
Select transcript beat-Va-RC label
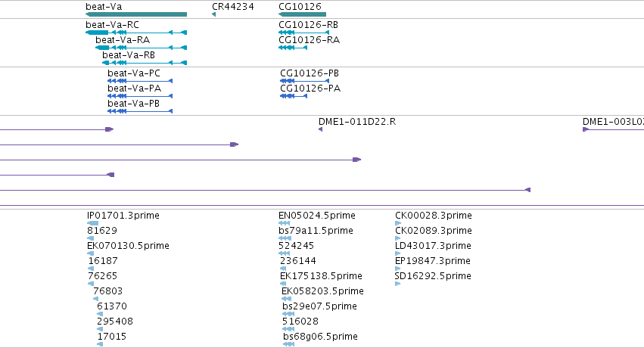113,25
